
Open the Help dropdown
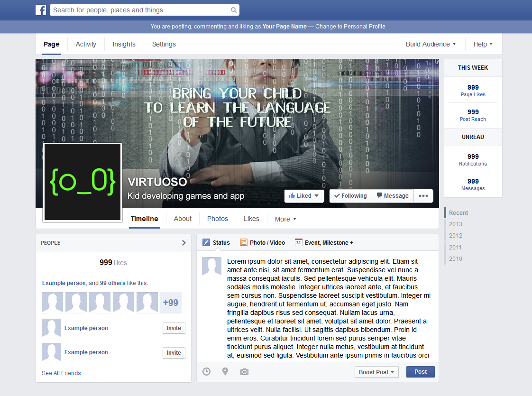click(x=483, y=44)
